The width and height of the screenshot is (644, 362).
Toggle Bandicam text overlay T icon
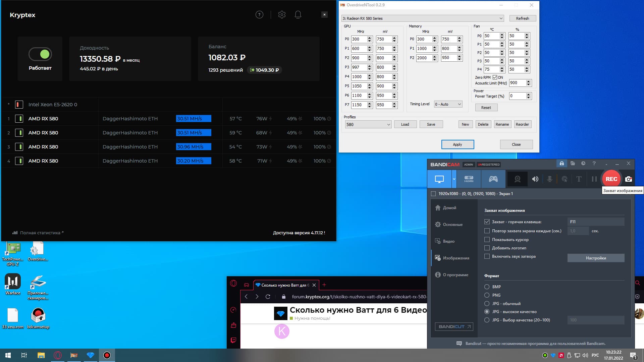click(x=579, y=179)
